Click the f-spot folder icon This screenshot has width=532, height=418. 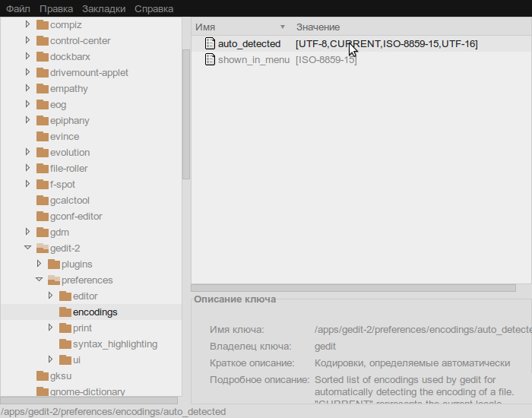pyautogui.click(x=43, y=184)
